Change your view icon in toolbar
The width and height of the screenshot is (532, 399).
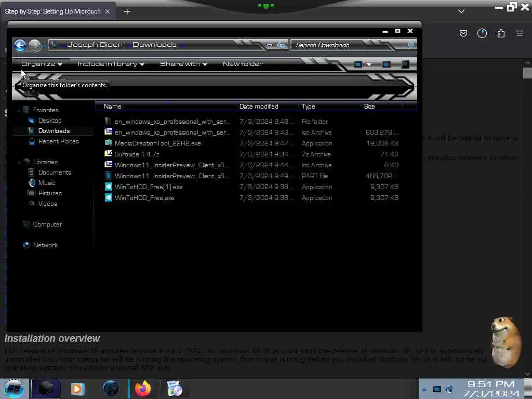tap(357, 64)
